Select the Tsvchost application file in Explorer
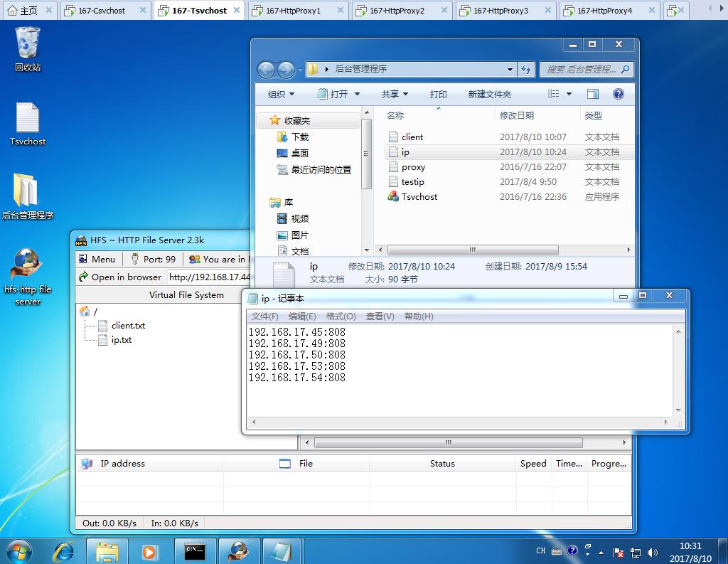Viewport: 728px width, 564px height. tap(419, 197)
